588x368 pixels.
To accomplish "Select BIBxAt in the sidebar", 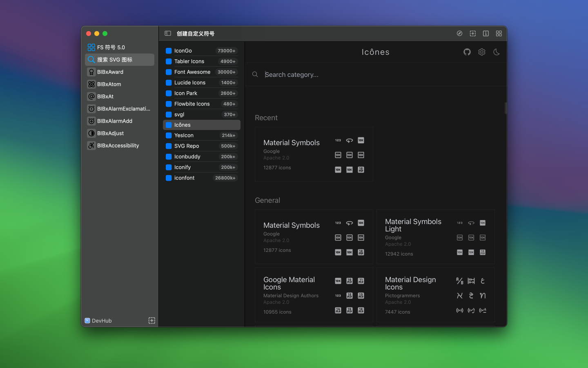I will (120, 96).
